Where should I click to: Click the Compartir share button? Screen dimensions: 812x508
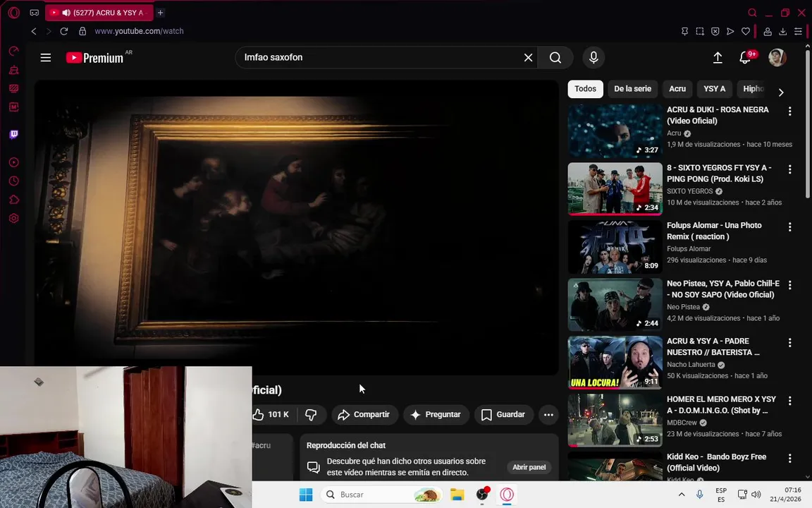(364, 414)
